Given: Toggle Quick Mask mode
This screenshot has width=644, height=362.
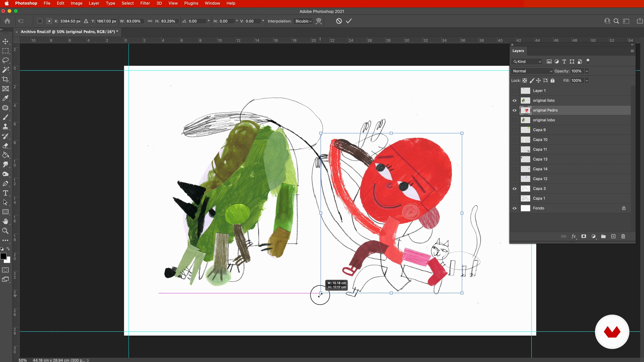Looking at the screenshot, I should (x=6, y=270).
